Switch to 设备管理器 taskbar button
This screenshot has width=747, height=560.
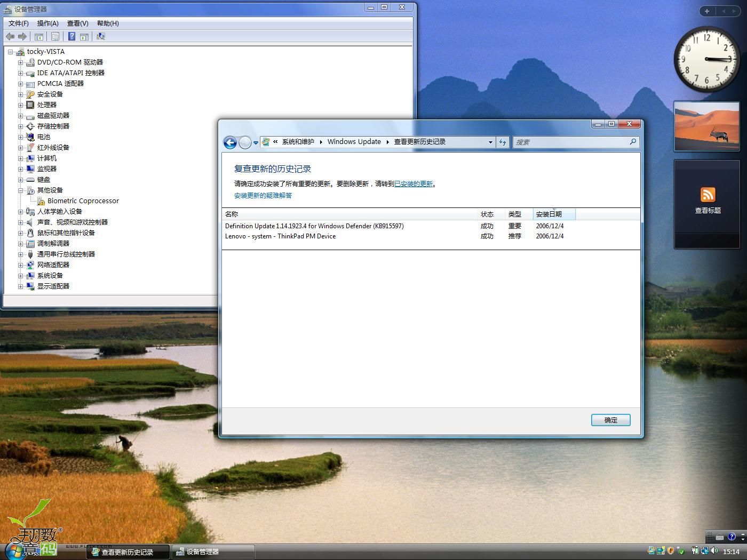213,551
